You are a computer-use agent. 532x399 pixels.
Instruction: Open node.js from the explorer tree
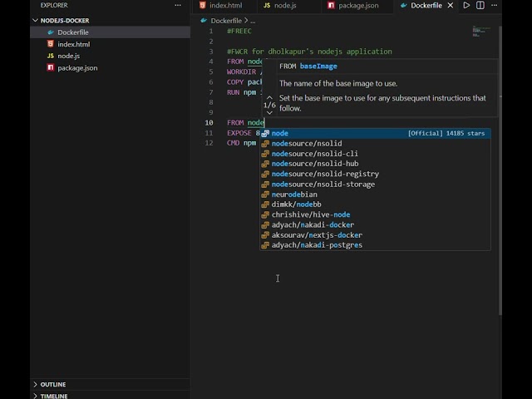[110, 56]
